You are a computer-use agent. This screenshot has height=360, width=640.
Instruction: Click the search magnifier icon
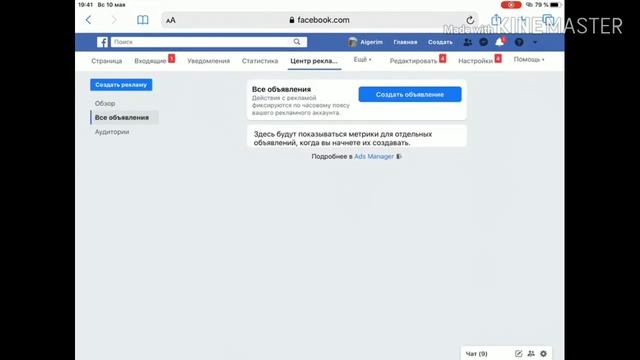click(297, 42)
